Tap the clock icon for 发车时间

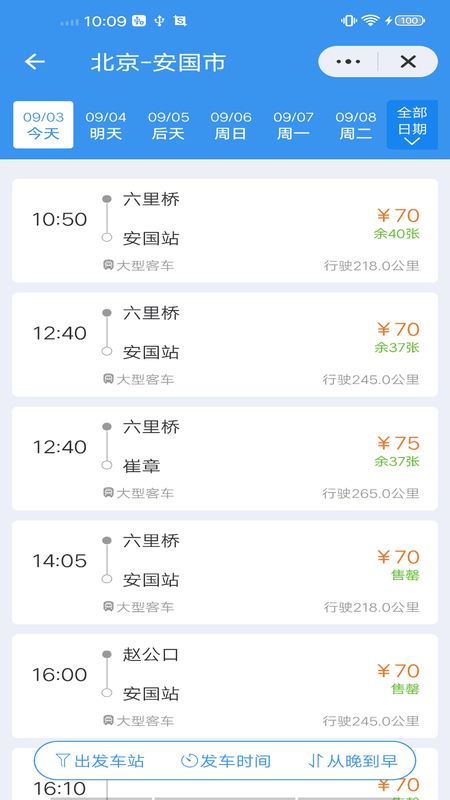(189, 761)
